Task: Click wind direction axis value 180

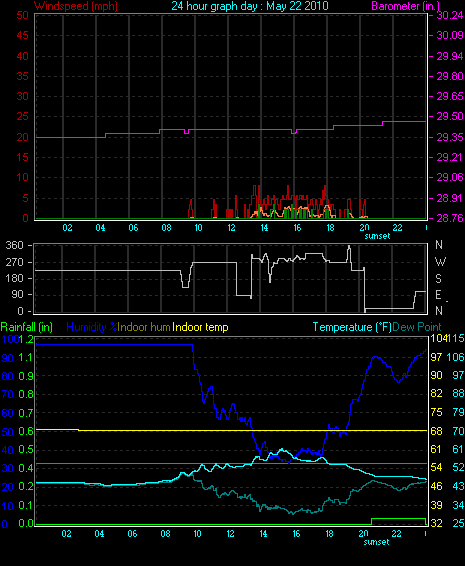Action: tap(14, 278)
